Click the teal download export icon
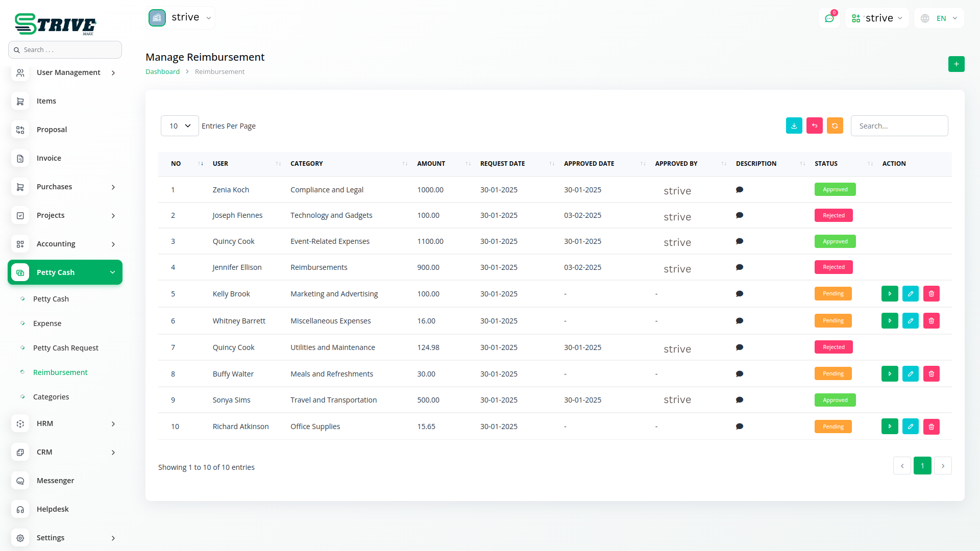 pyautogui.click(x=794, y=126)
